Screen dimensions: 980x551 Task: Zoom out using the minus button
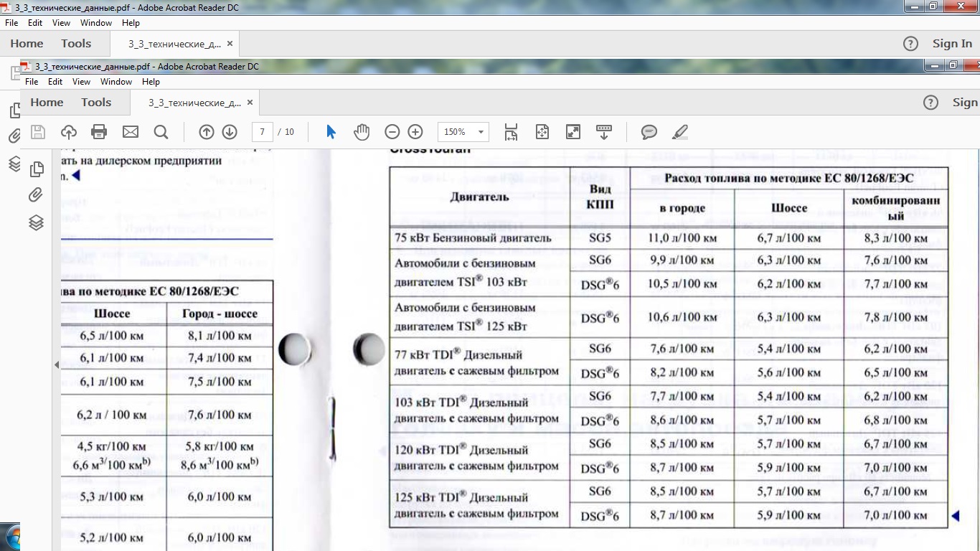click(x=392, y=132)
